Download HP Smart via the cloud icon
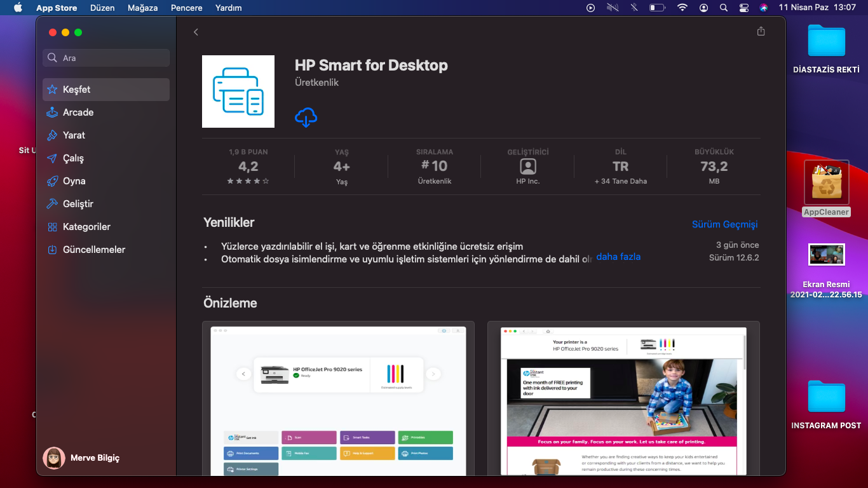This screenshot has width=868, height=488. coord(306,118)
